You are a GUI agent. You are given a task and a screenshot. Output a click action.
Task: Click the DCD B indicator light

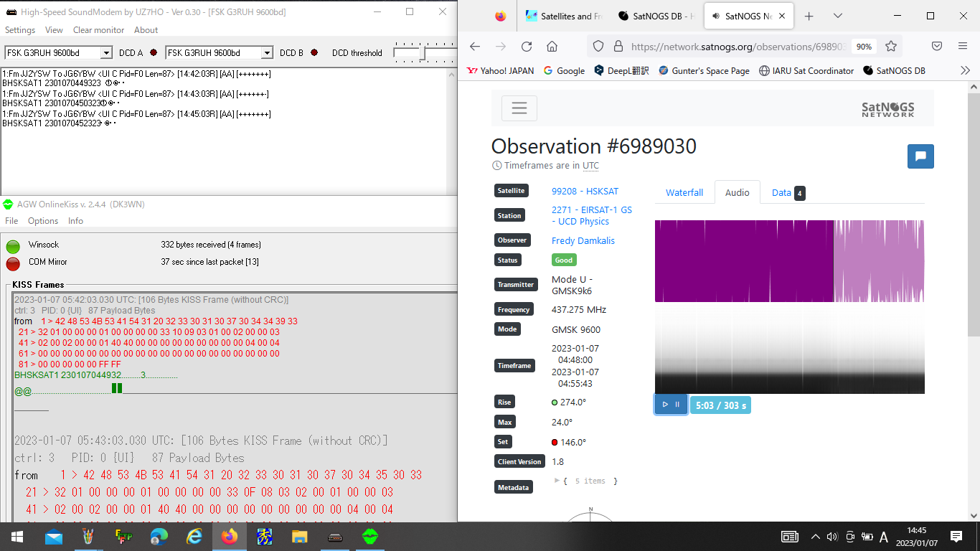point(314,52)
